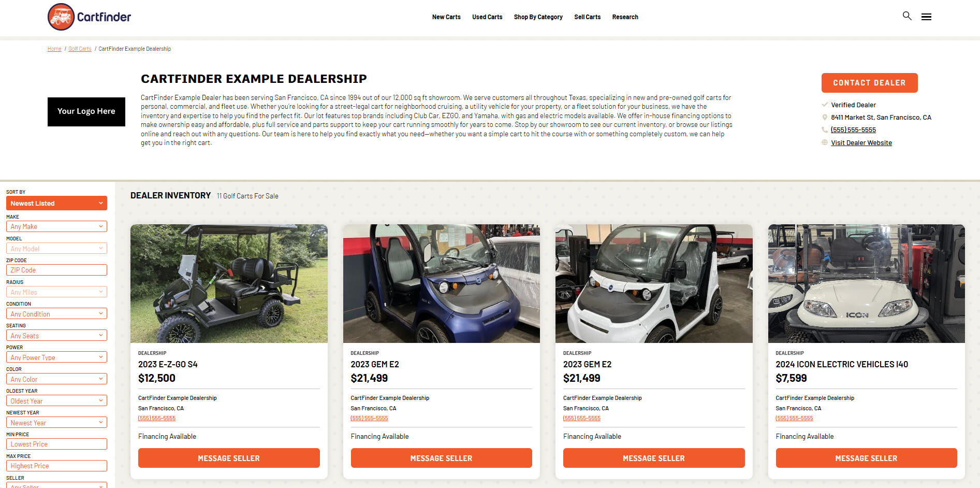Open the search magnifier icon
This screenshot has width=980, height=488.
pos(907,16)
